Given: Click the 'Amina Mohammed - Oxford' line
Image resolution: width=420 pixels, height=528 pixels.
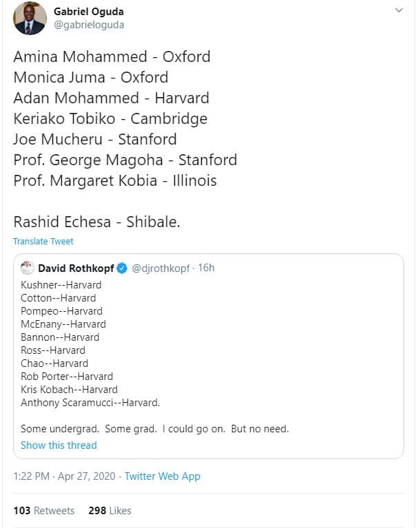Looking at the screenshot, I should pyautogui.click(x=112, y=56).
